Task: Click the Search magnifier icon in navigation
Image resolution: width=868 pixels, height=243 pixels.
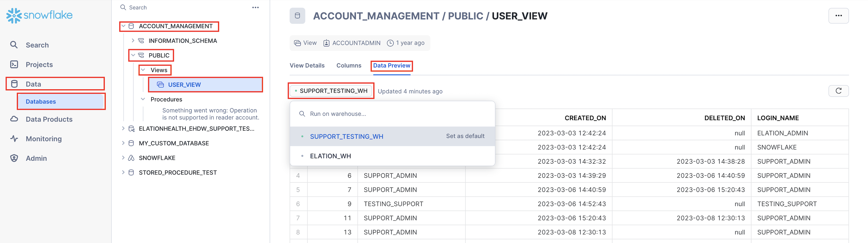Action: [x=14, y=45]
